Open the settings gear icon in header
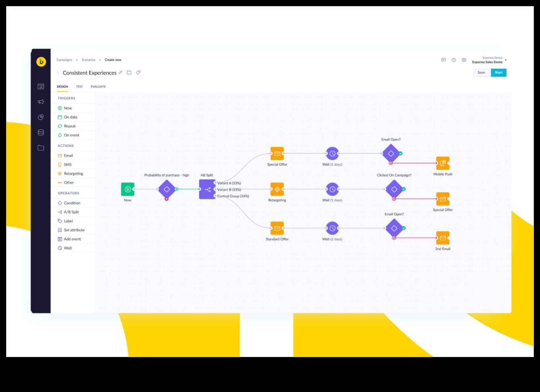 click(x=464, y=60)
